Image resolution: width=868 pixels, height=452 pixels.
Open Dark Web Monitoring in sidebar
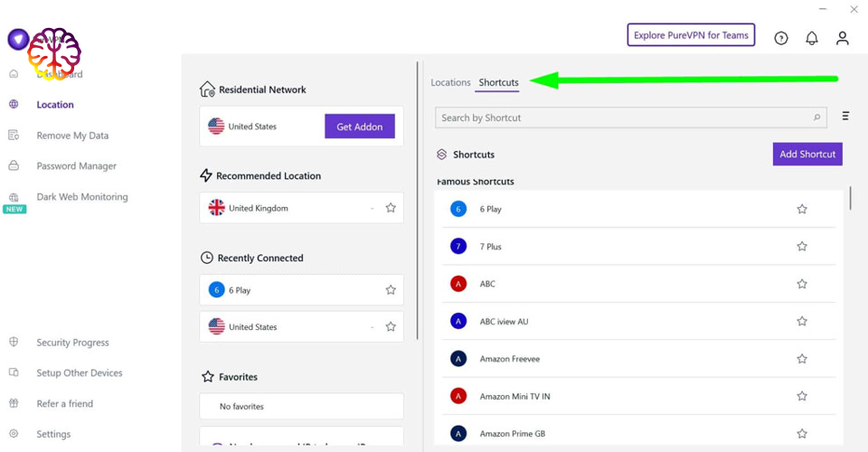coord(82,196)
